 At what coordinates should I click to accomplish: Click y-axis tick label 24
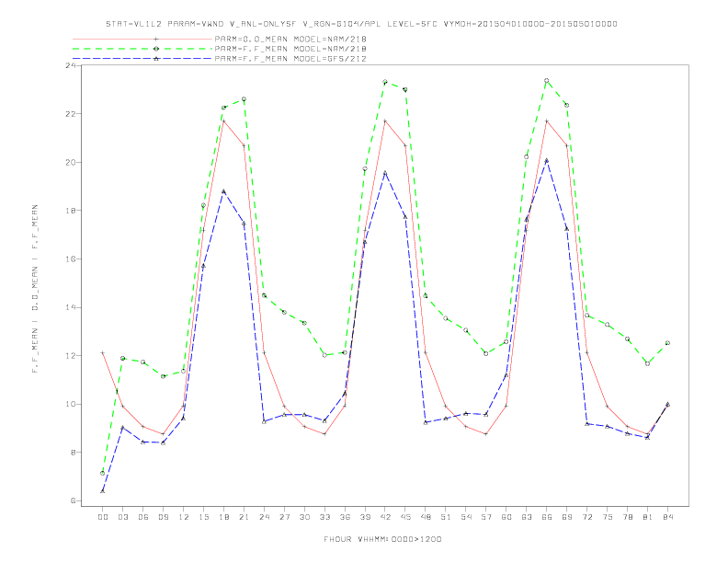point(71,65)
